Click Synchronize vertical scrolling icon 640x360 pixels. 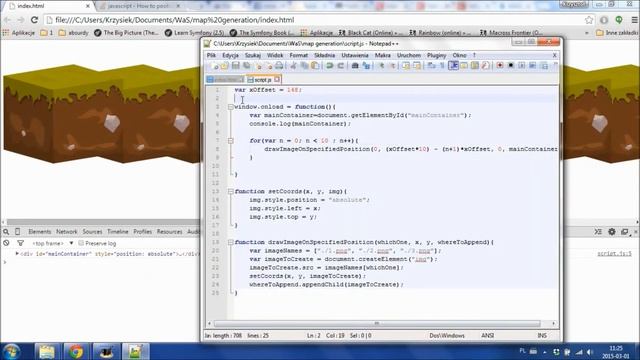coord(406,66)
